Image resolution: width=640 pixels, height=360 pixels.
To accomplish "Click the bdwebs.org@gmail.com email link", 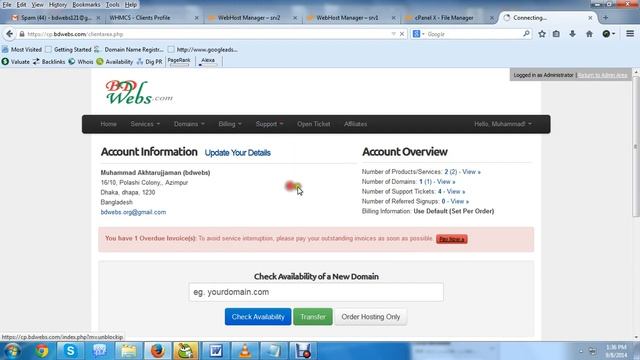I will pos(133,212).
